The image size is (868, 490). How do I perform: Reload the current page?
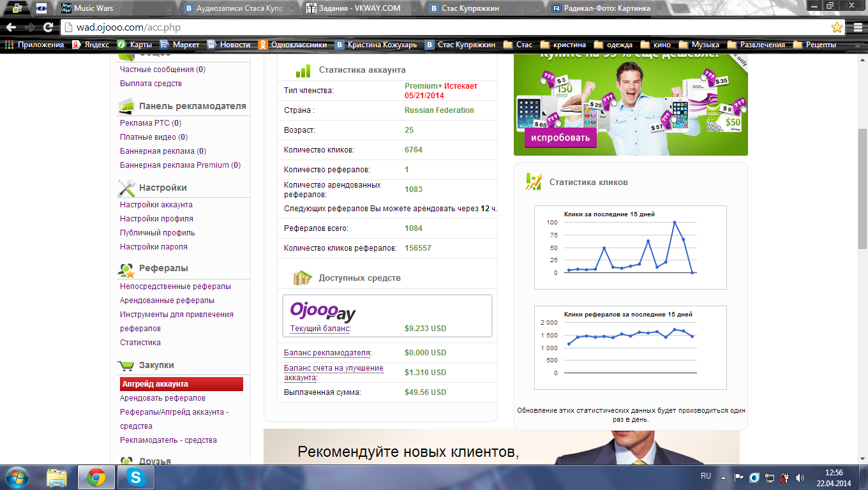[x=48, y=27]
